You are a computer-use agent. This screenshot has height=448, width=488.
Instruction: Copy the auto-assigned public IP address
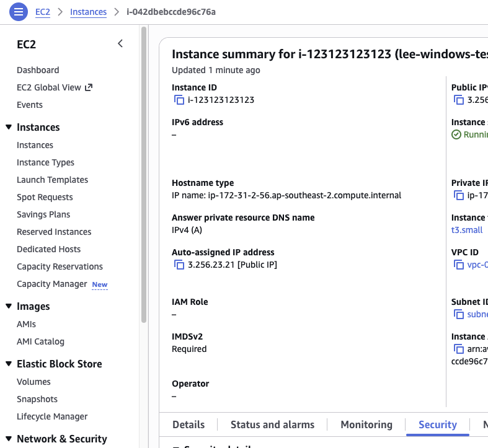click(x=179, y=265)
